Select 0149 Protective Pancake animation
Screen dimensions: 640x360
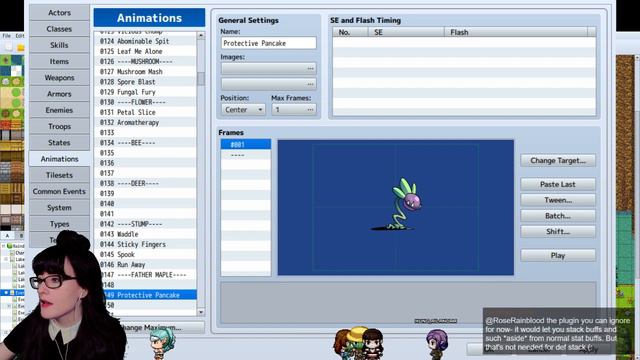pyautogui.click(x=145, y=295)
